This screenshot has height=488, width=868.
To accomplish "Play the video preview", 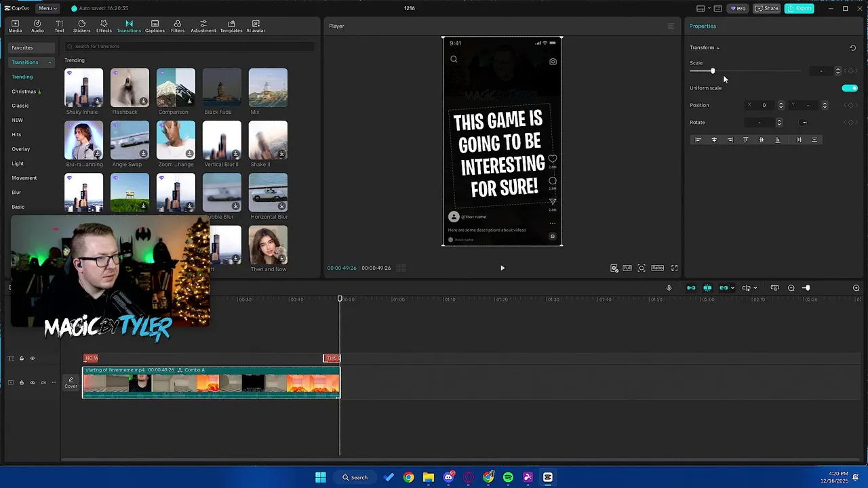I will tap(502, 268).
